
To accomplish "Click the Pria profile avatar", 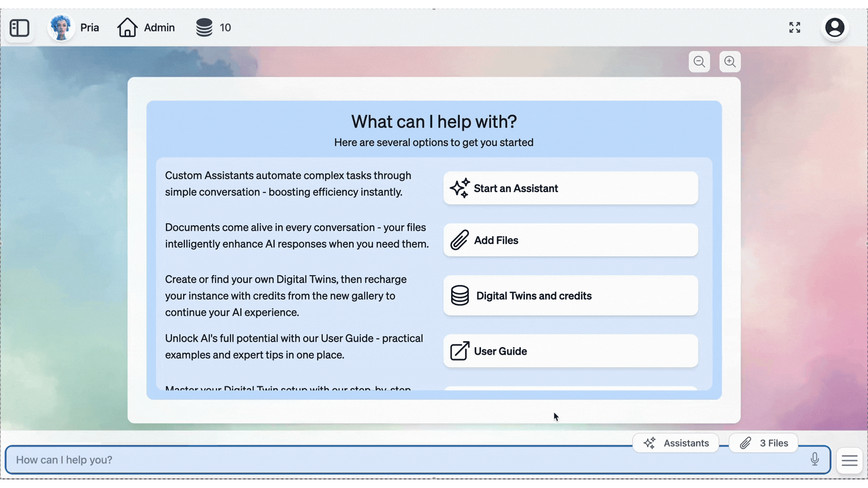I will pos(61,27).
